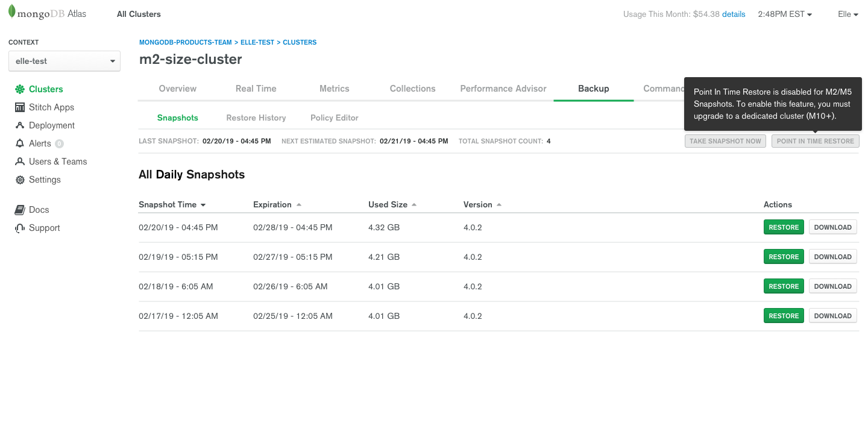
Task: Open the 2:48PM EST time zone dropdown
Action: 785,14
